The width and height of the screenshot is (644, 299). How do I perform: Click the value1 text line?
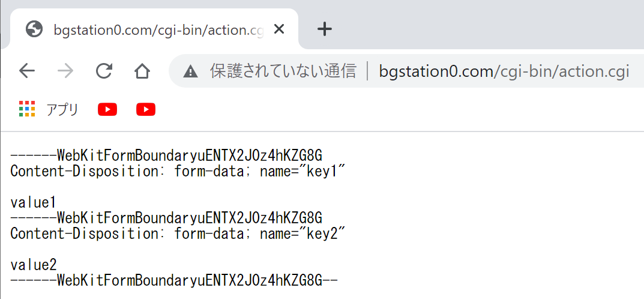(x=33, y=202)
